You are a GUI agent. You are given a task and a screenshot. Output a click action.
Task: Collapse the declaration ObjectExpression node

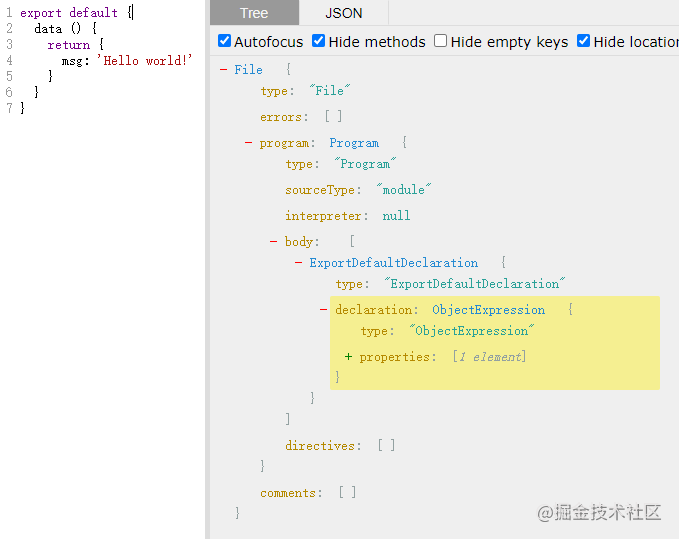[x=323, y=310]
